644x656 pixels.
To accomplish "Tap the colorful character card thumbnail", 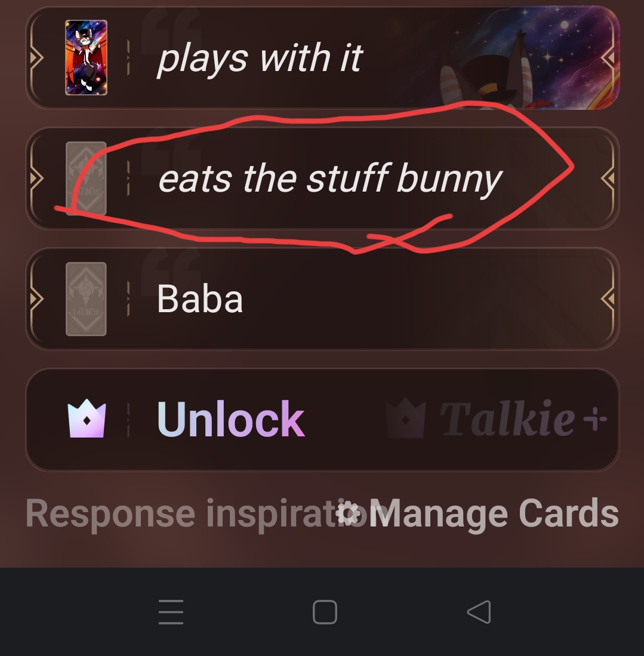I will tap(86, 58).
